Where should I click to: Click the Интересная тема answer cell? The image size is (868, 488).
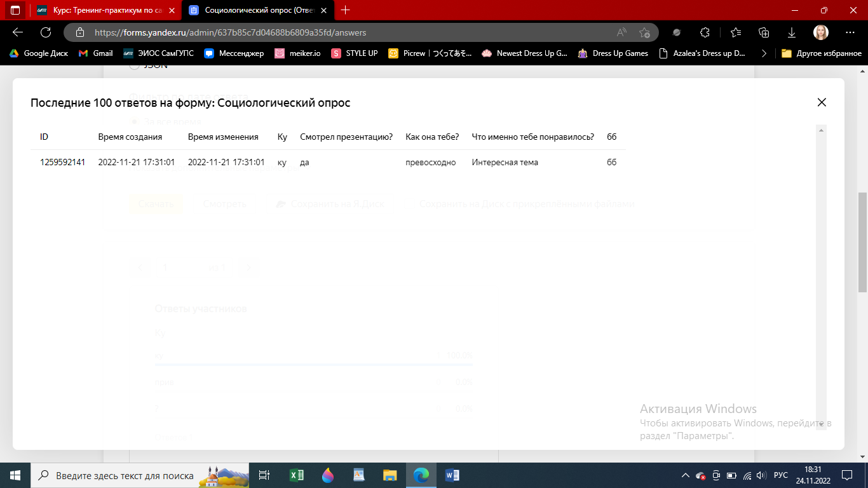pos(505,162)
